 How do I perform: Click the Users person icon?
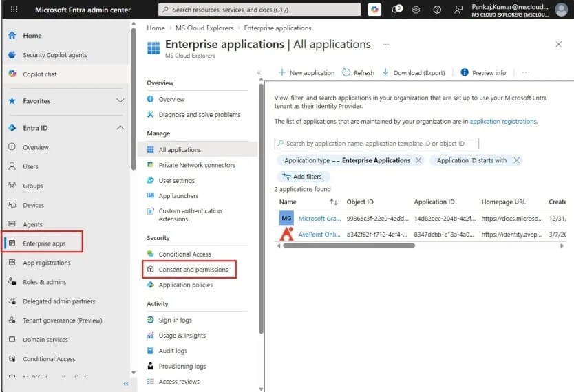pyautogui.click(x=12, y=166)
